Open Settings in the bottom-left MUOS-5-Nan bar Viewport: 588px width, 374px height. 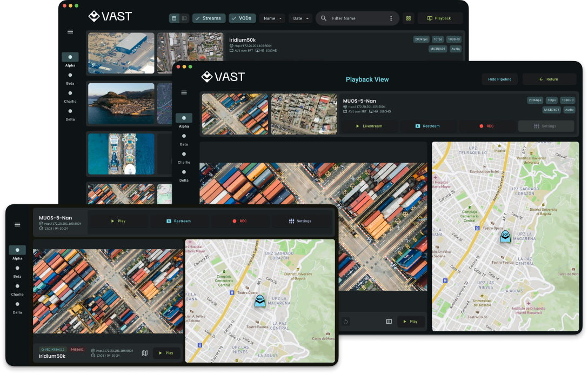click(300, 221)
